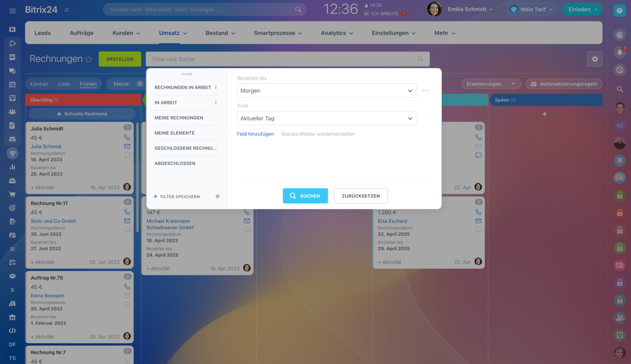The height and width of the screenshot is (364, 631).
Task: Expand the Bestand menu
Action: tap(220, 33)
